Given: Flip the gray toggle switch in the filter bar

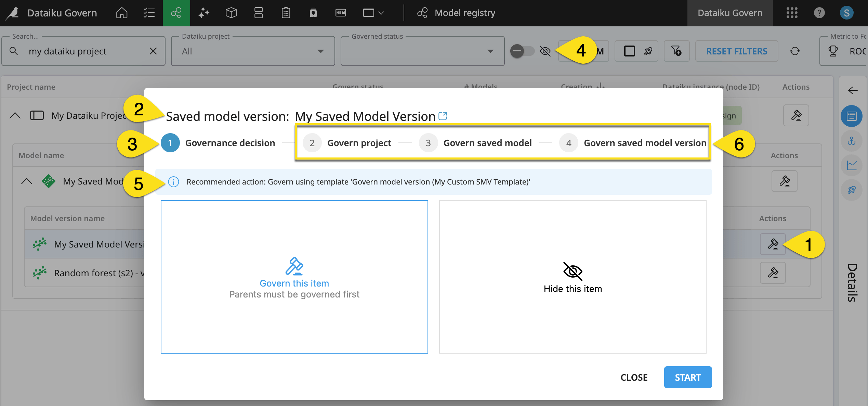Looking at the screenshot, I should [x=522, y=51].
